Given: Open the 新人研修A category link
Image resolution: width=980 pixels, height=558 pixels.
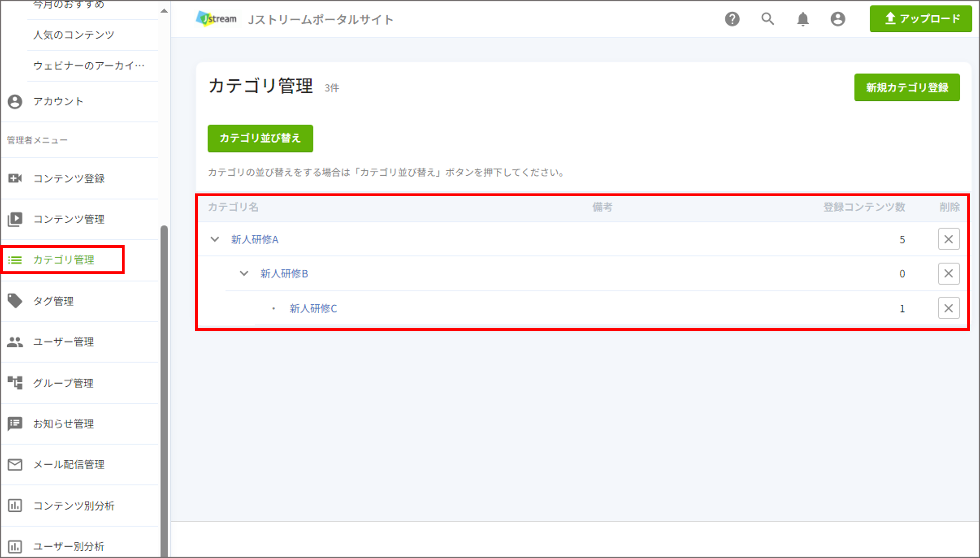Looking at the screenshot, I should (255, 240).
